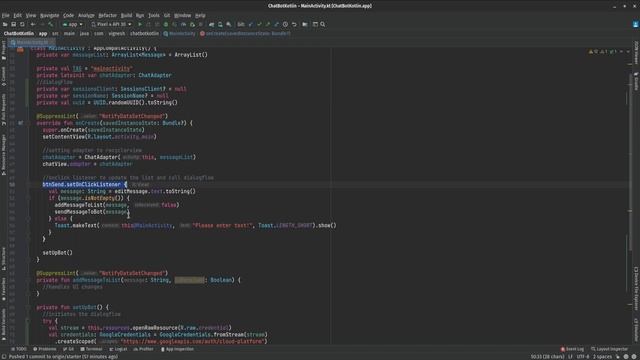640x360 pixels.
Task: Toggle the Build Variants tool window
Action: pyautogui.click(x=4, y=323)
